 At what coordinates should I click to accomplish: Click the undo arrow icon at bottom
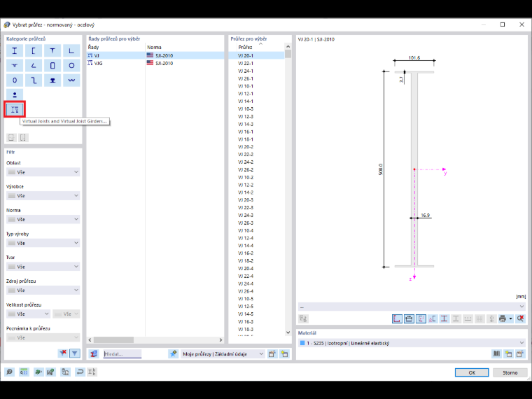tap(80, 372)
